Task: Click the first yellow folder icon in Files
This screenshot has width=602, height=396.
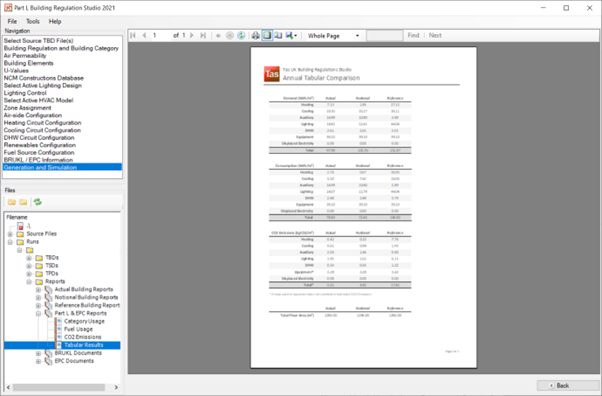Action: (x=12, y=202)
